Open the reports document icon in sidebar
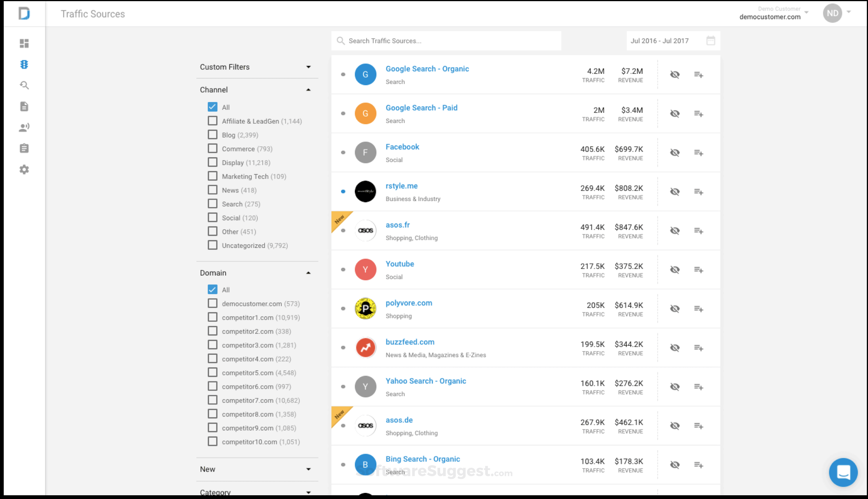Viewport: 868px width, 499px height. 24,106
